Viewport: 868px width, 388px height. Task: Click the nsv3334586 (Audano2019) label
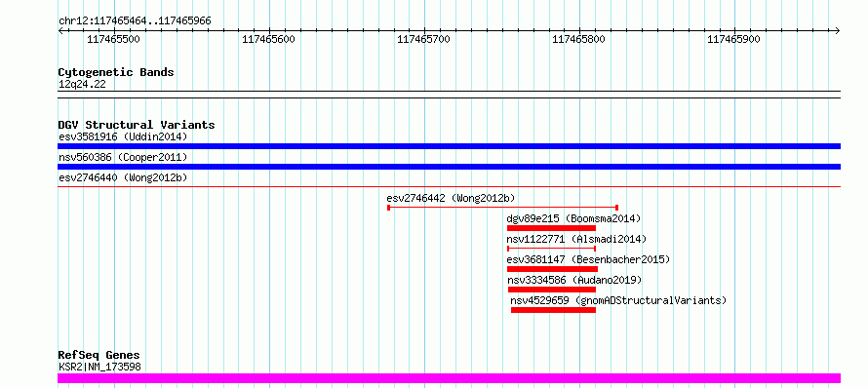tap(574, 280)
